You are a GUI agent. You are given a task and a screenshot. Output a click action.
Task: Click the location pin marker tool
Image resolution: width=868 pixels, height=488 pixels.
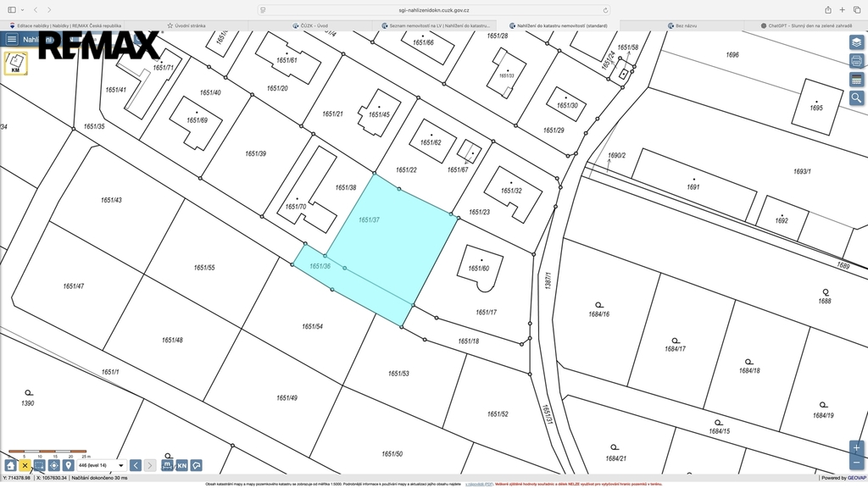pos(68,465)
